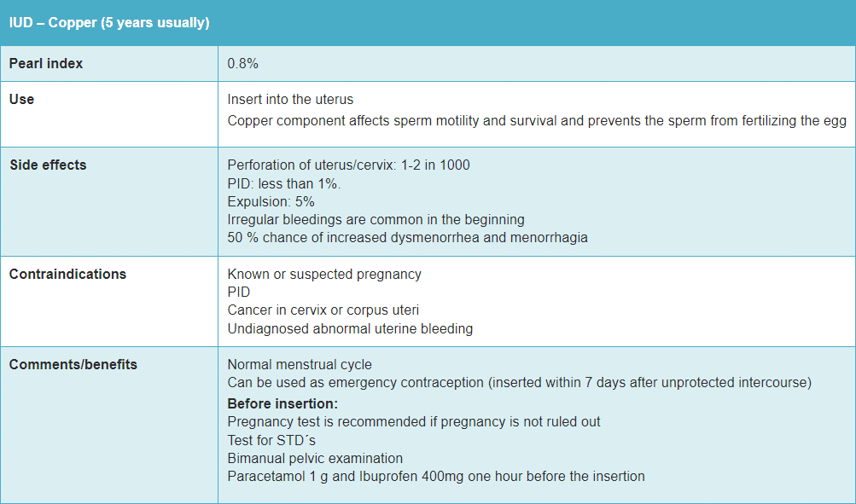This screenshot has width=856, height=504.
Task: Click "Undiagnosed abnormal uterine bleeding" text
Action: [x=350, y=328]
